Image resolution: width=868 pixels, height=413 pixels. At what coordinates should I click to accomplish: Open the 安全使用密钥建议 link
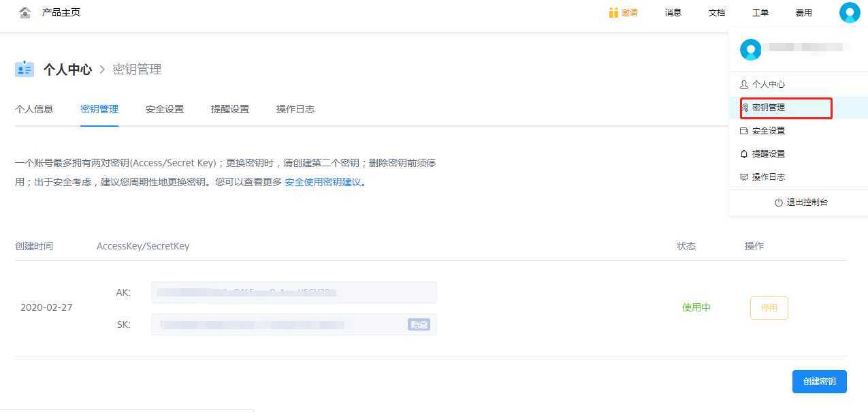pyautogui.click(x=323, y=182)
